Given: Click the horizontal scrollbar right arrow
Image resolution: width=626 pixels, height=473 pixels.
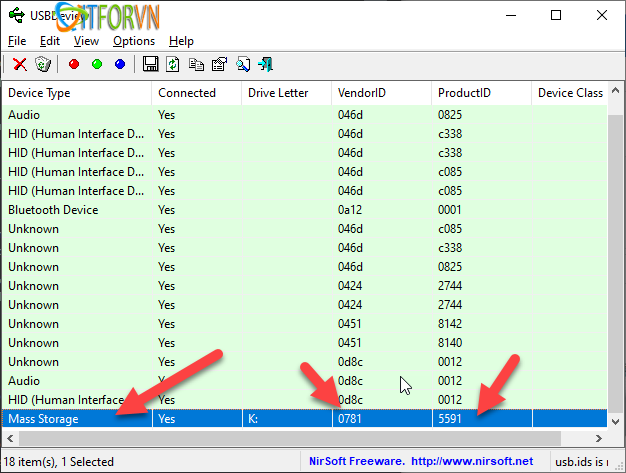Looking at the screenshot, I should coord(598,439).
